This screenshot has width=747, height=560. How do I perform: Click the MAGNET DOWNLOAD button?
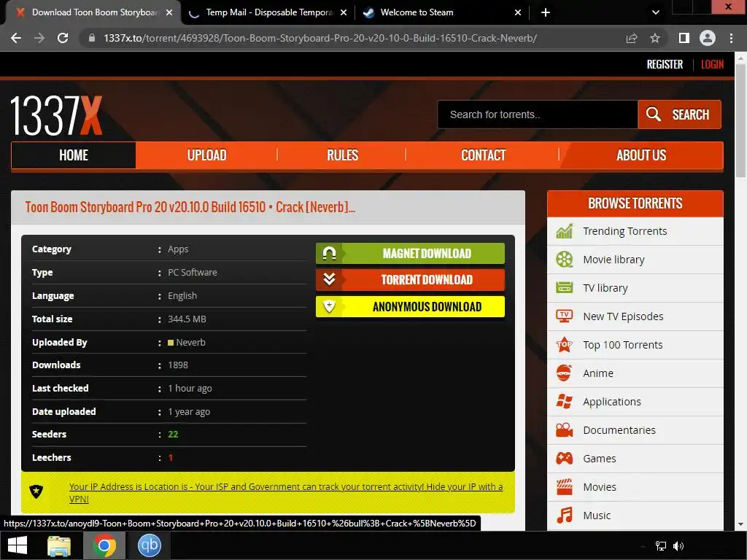click(410, 253)
